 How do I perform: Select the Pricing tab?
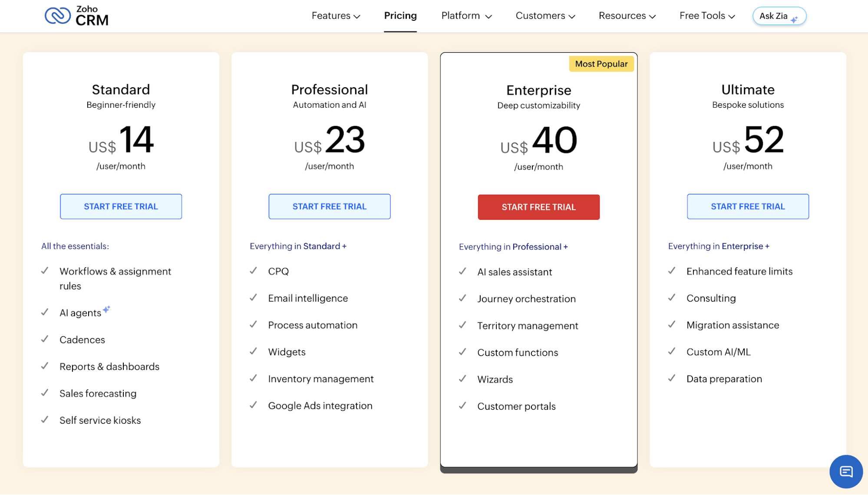click(400, 16)
